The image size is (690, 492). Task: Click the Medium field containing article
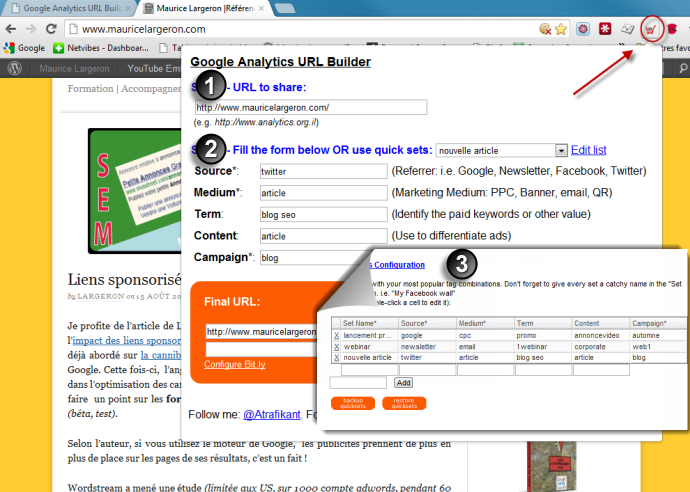pos(323,193)
